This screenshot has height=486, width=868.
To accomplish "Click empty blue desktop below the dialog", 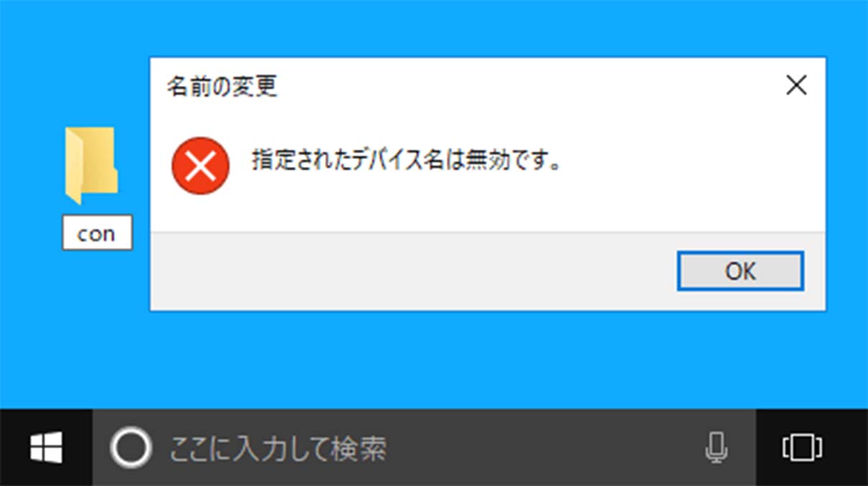I will (x=488, y=358).
